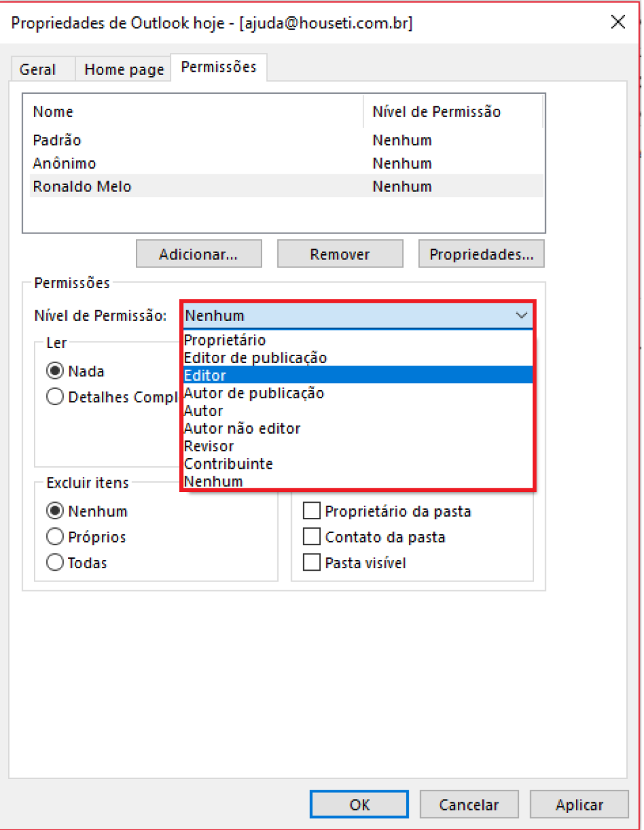Select Contribuinte from the dropdown list
The width and height of the screenshot is (644, 830).
(x=357, y=464)
